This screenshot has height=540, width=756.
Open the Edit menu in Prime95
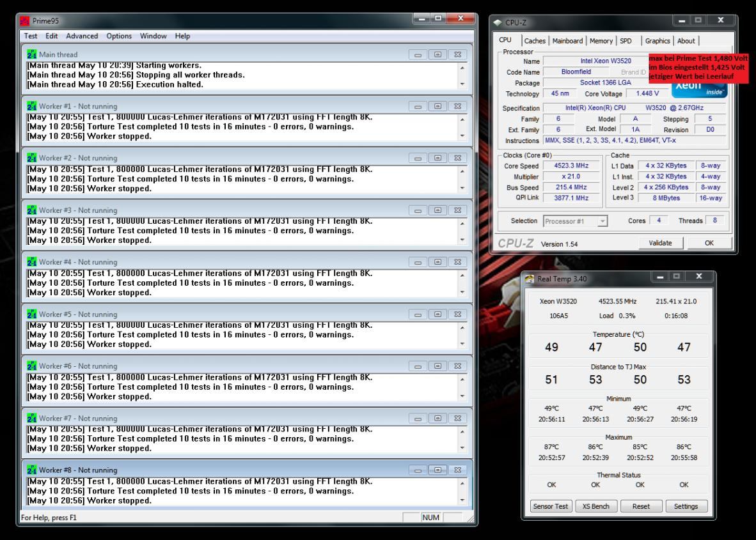(52, 36)
